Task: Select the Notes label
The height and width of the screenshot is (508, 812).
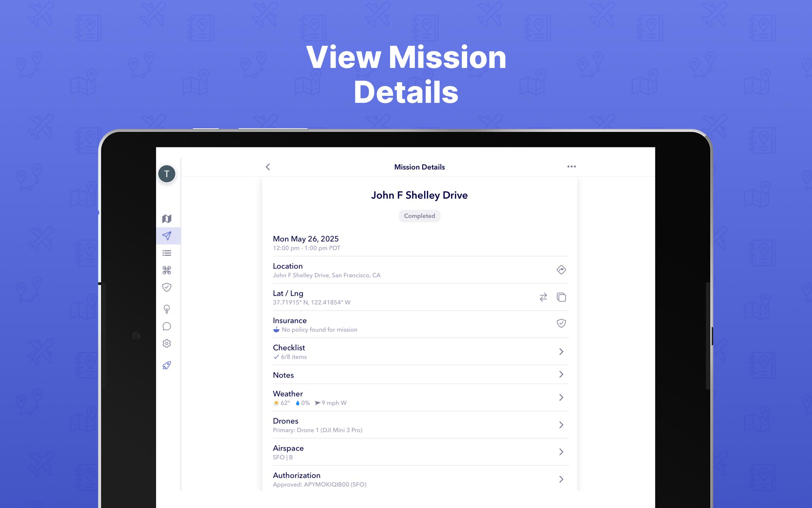Action: pos(283,375)
